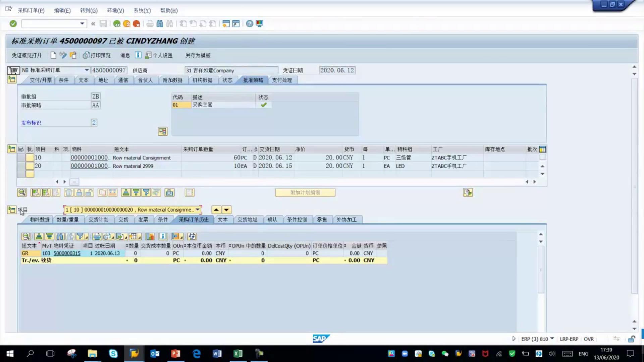Image resolution: width=644 pixels, height=362 pixels.
Task: Open the command field dropdown arrow
Action: coord(82,23)
